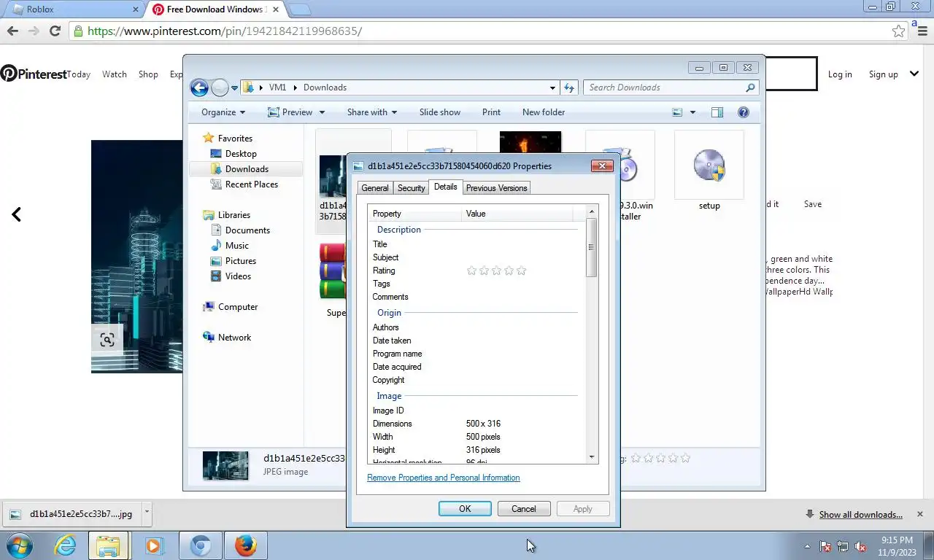Go to previous pin with left chevron
The width and height of the screenshot is (934, 560).
16,214
